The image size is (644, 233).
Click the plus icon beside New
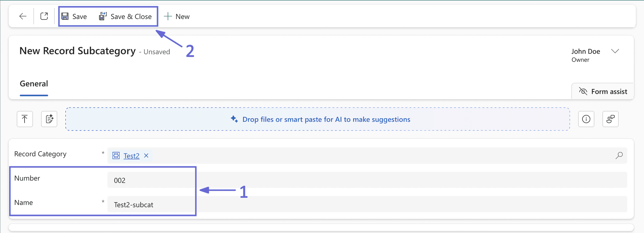(x=168, y=16)
